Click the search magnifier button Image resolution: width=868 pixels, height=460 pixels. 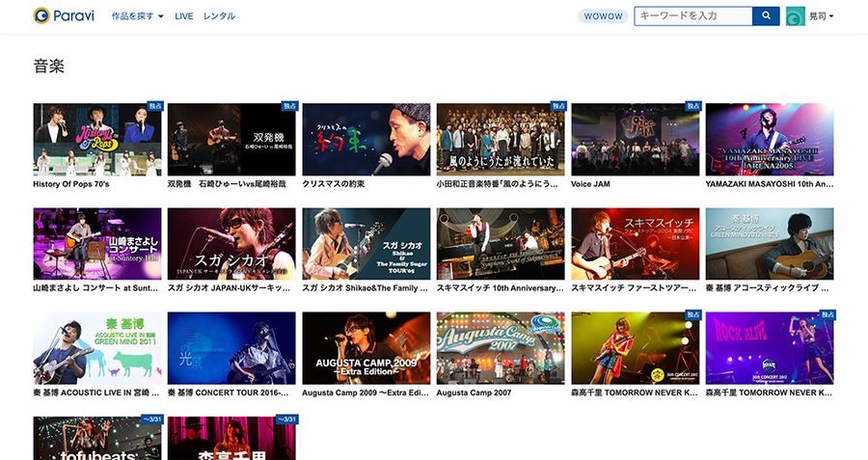click(766, 16)
